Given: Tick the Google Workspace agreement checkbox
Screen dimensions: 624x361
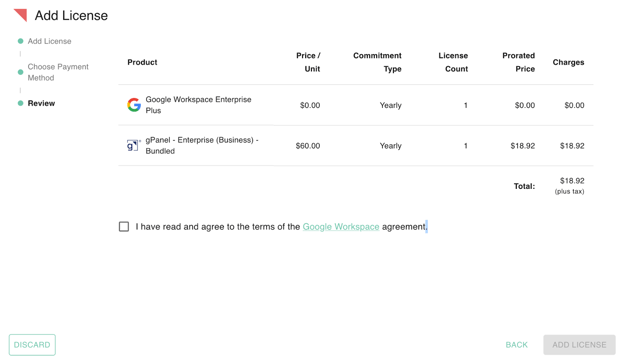Looking at the screenshot, I should click(124, 226).
